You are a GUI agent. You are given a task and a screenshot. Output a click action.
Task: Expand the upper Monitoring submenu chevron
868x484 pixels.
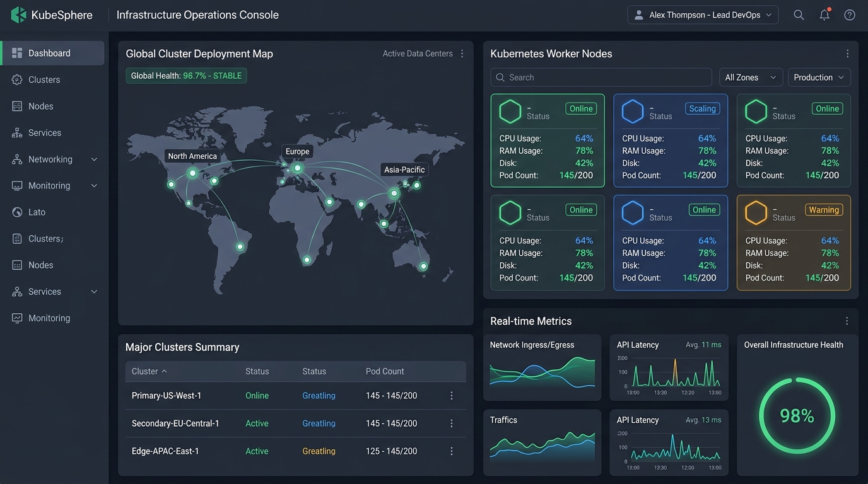coord(94,186)
